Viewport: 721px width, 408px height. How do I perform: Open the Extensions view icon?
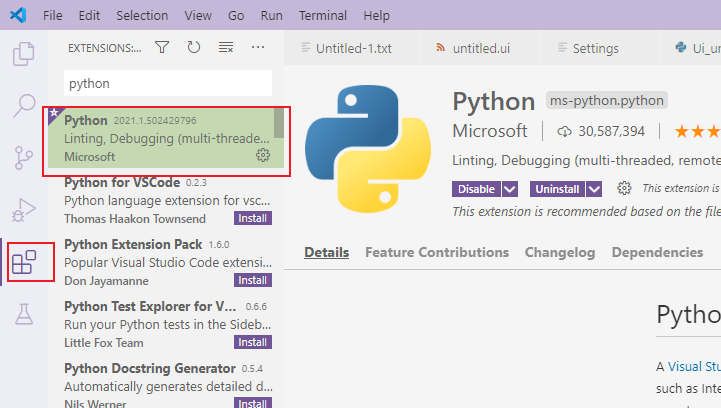(23, 264)
